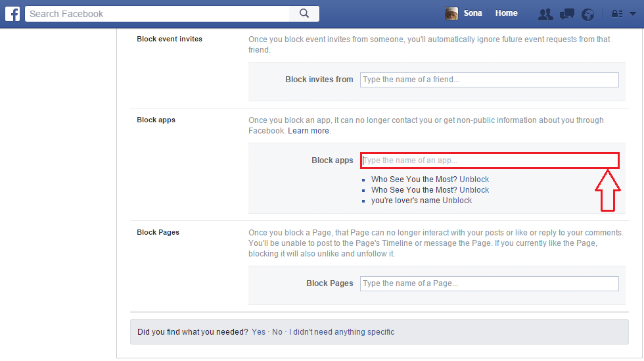
Task: Unblock the you're lover's name app
Action: click(x=457, y=201)
